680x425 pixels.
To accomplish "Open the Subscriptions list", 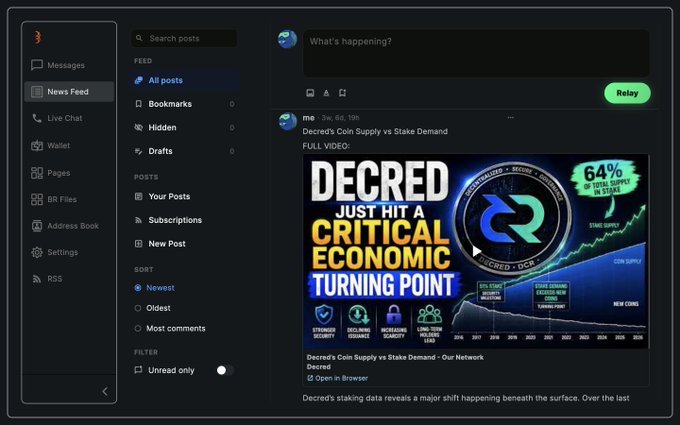I will click(x=185, y=220).
